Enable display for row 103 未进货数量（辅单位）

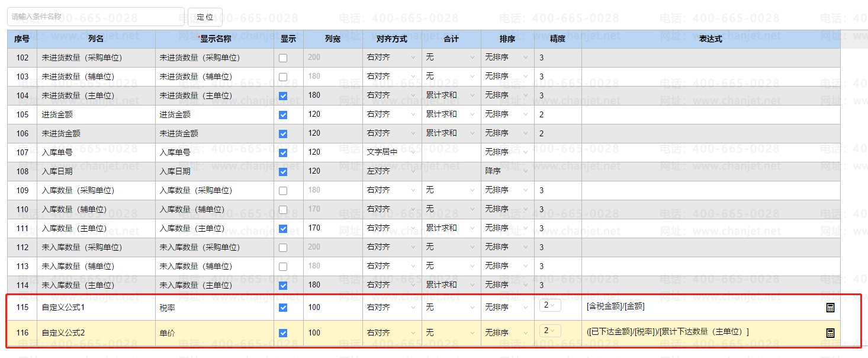pyautogui.click(x=283, y=77)
